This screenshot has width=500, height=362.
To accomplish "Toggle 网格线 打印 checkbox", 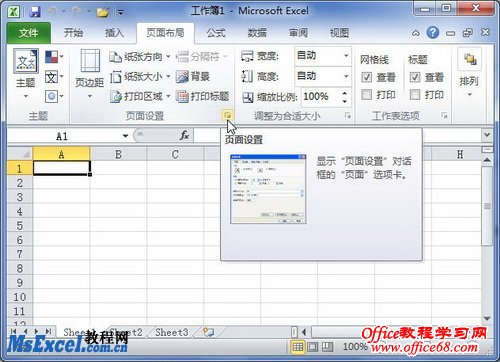I will [367, 95].
